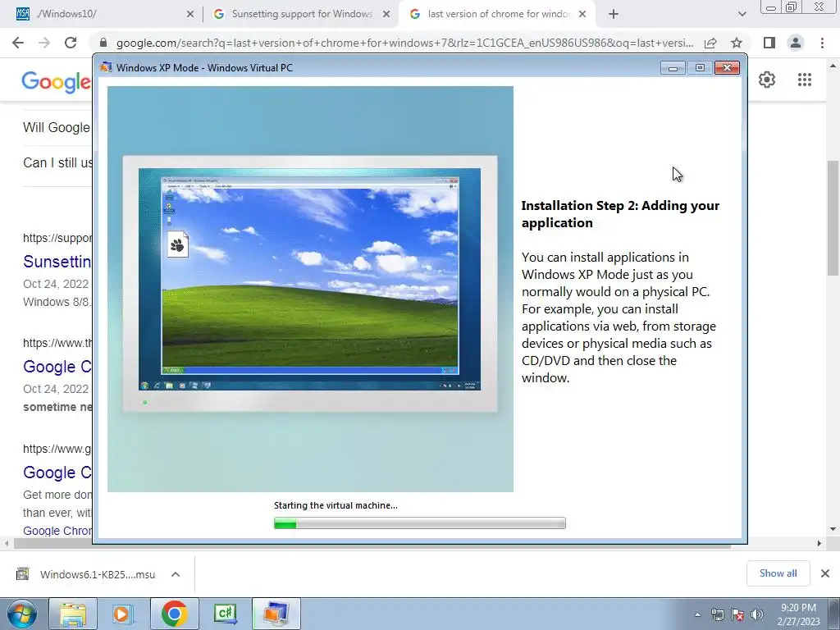The height and width of the screenshot is (630, 840).
Task: Close the last version of chrome tab
Action: (582, 15)
